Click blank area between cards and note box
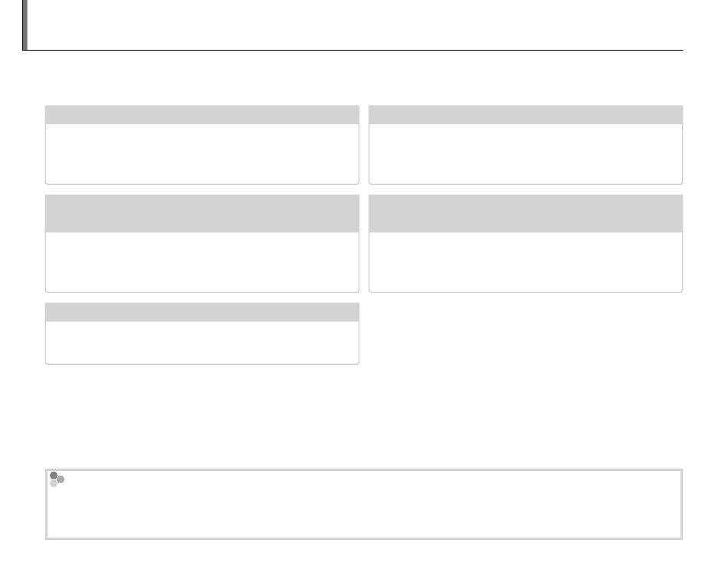The width and height of the screenshot is (728, 576). [364, 416]
